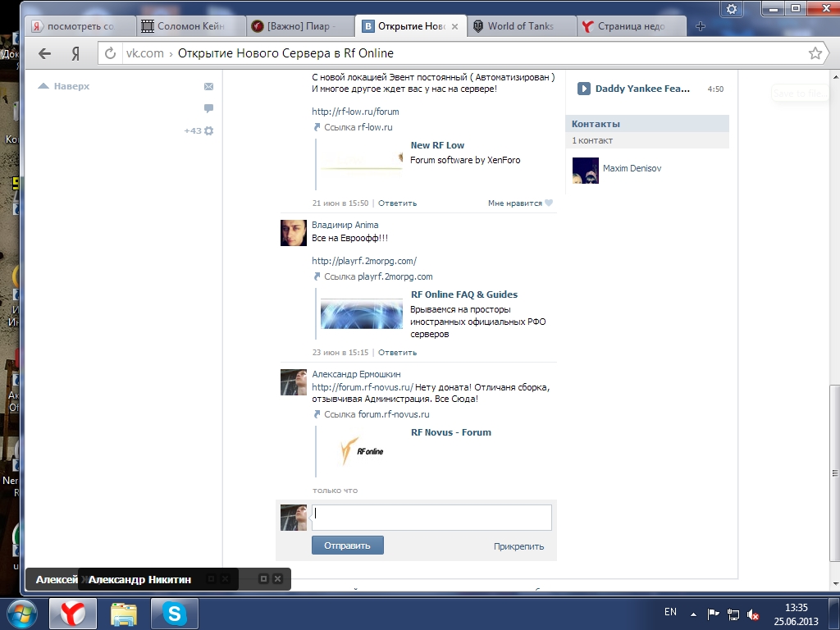Open messages envelope icon in left sidebar
The height and width of the screenshot is (630, 840).
[x=208, y=86]
